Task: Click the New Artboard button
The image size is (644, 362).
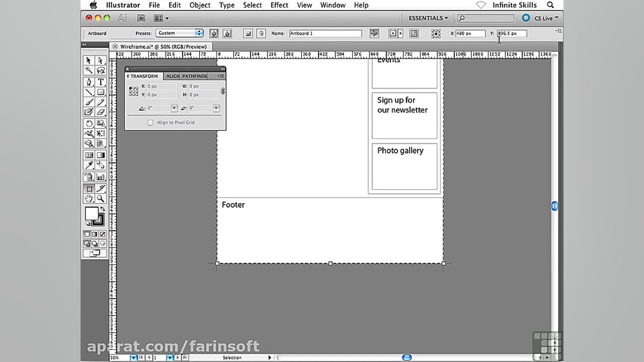Action: click(248, 34)
